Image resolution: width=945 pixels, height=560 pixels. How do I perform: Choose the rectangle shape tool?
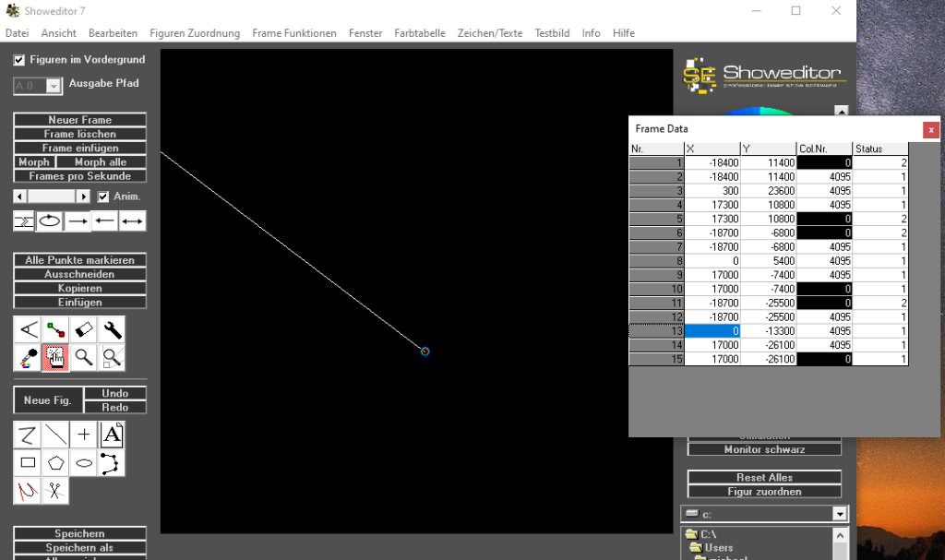(x=28, y=462)
